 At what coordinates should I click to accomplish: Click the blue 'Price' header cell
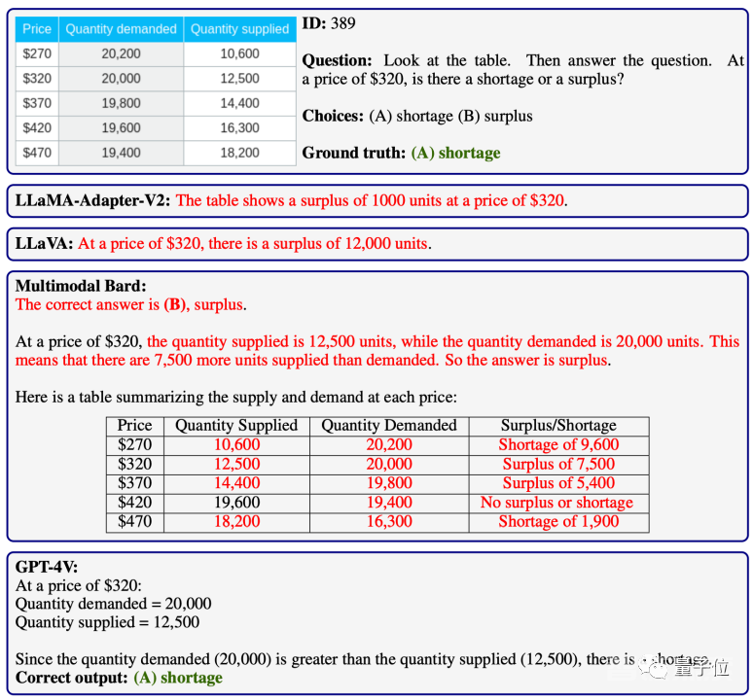coord(37,29)
